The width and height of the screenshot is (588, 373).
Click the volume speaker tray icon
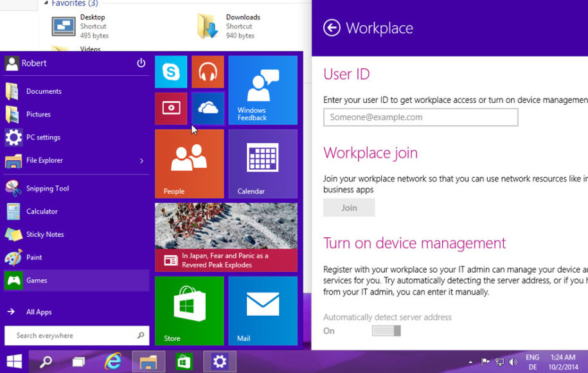[513, 361]
